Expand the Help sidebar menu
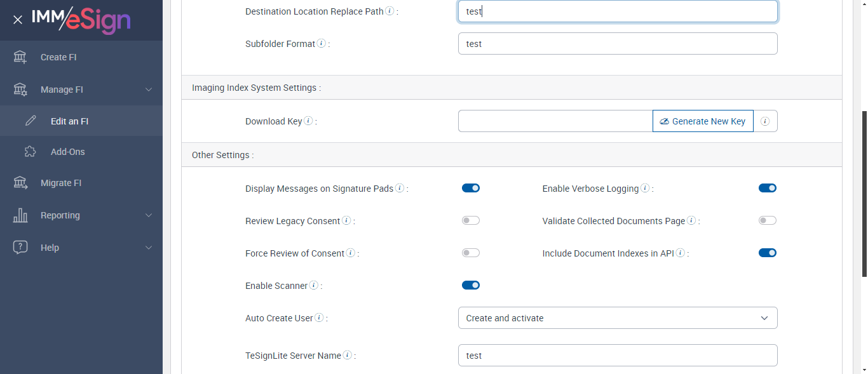Viewport: 868px width, 374px height. pos(81,248)
